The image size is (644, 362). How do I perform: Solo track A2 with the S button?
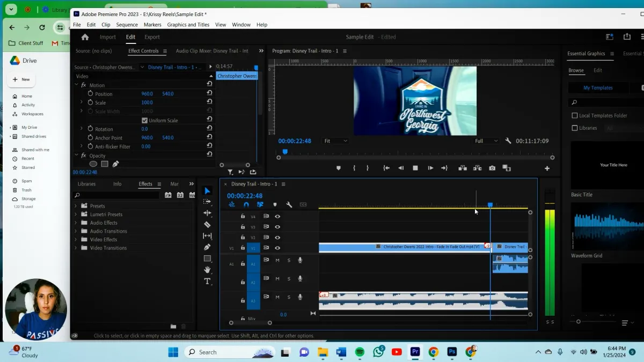pyautogui.click(x=289, y=279)
